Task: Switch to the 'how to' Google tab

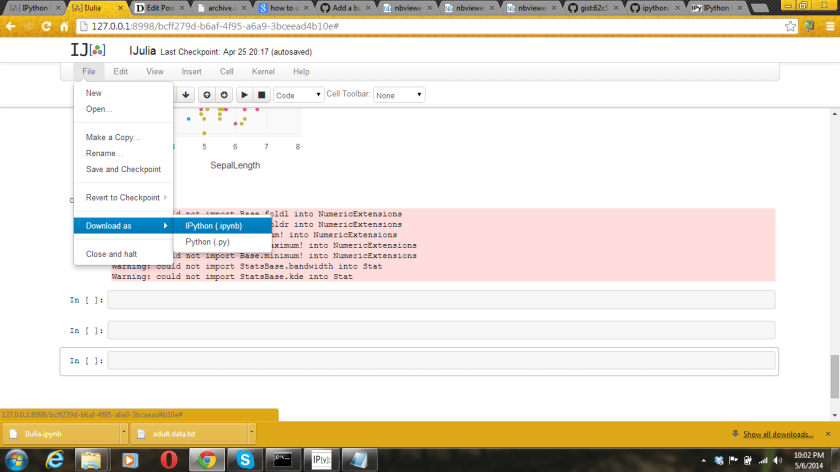Action: (x=284, y=8)
